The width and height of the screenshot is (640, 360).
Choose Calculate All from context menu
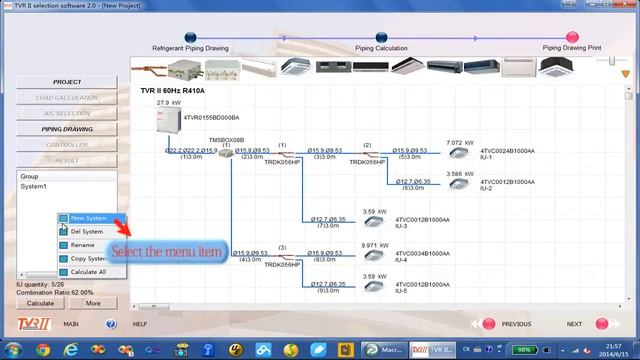click(x=92, y=272)
